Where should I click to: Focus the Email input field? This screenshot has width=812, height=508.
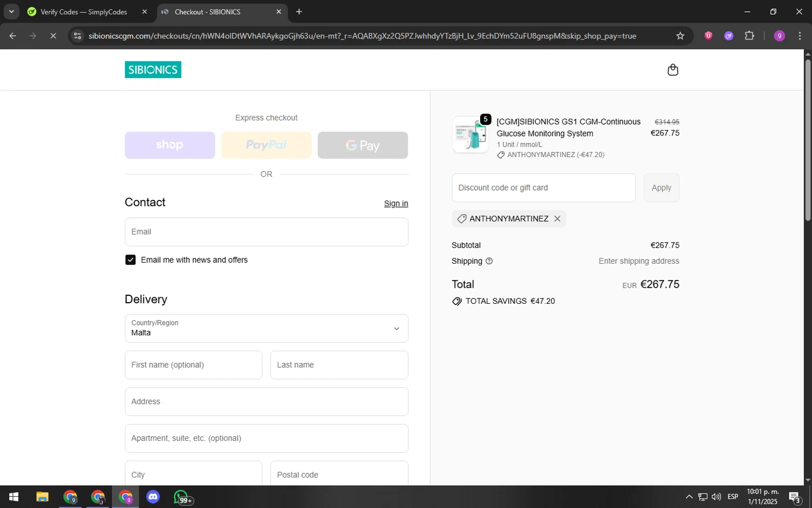click(x=266, y=232)
